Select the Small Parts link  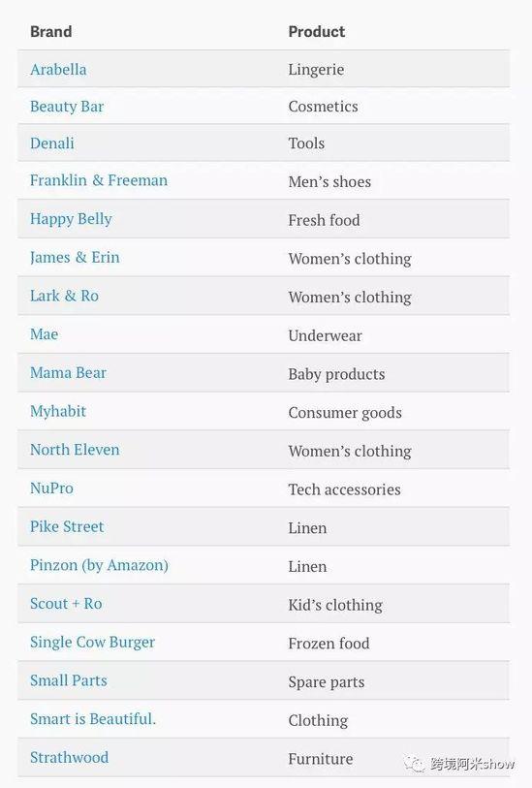click(69, 680)
